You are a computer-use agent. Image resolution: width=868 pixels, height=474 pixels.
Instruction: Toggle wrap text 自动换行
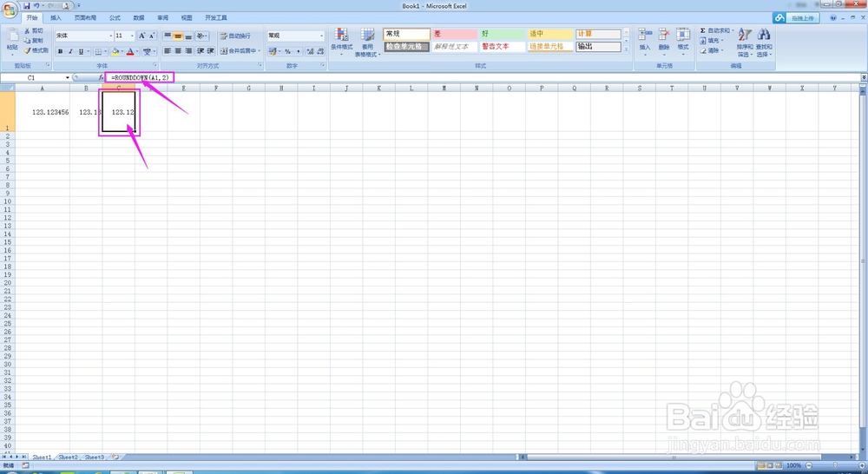click(235, 36)
